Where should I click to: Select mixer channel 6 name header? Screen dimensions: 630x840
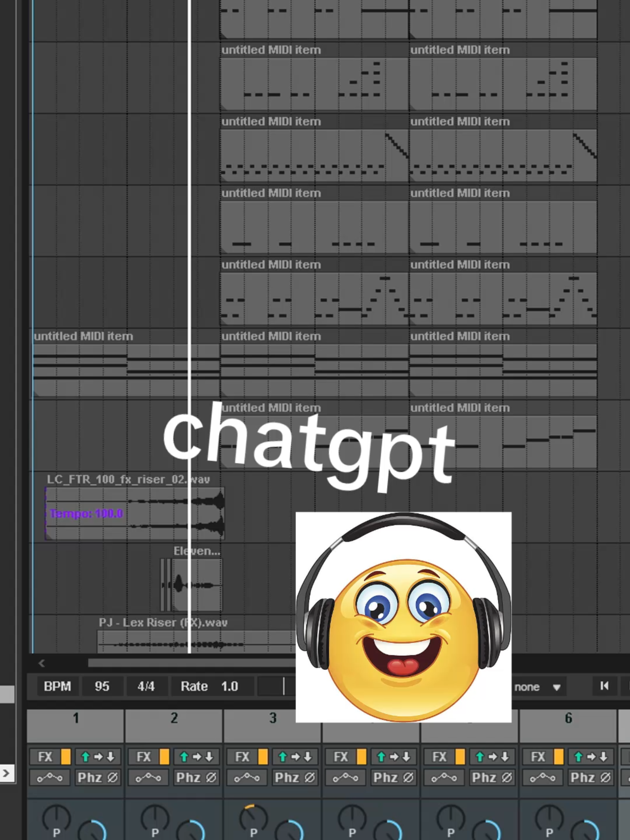pyautogui.click(x=568, y=725)
